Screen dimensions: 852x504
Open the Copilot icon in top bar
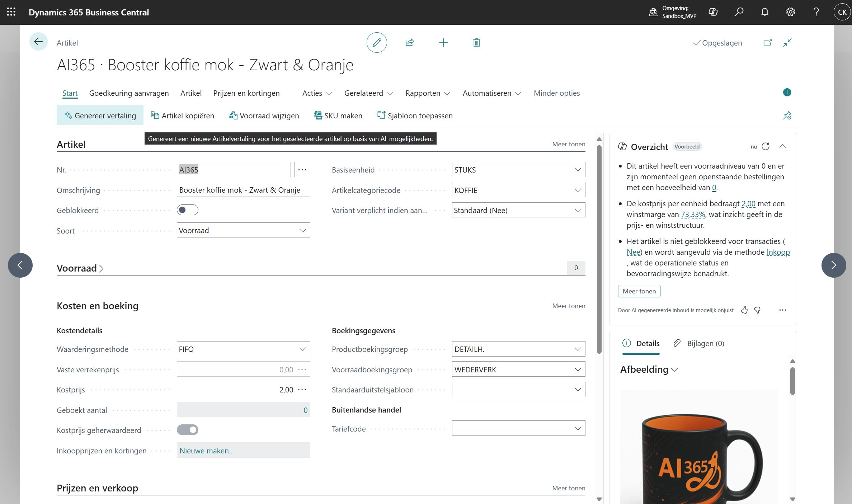coord(713,12)
